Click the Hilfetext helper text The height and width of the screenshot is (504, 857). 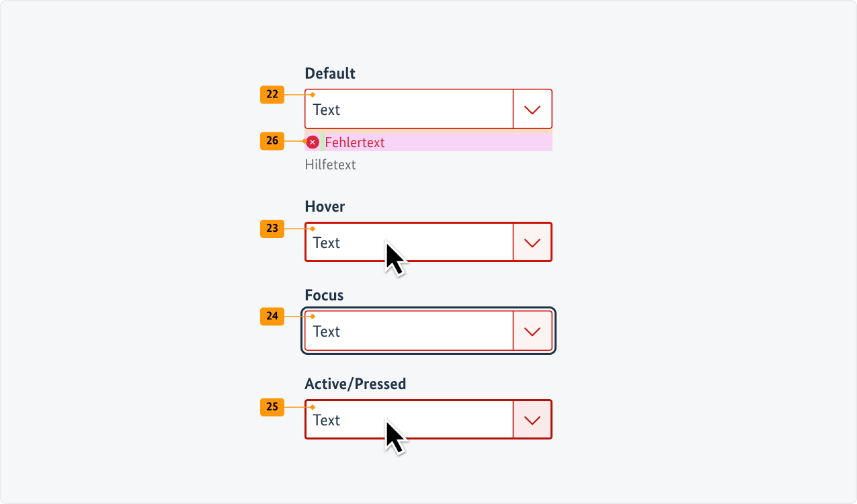[330, 165]
